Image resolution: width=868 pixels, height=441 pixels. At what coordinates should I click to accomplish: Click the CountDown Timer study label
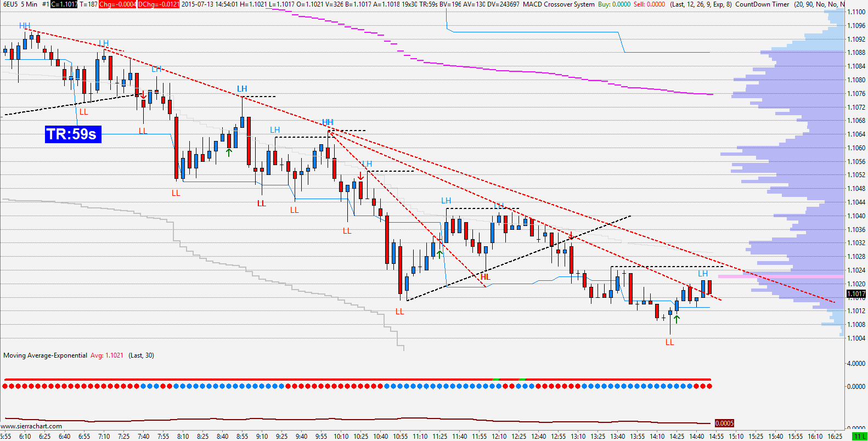click(763, 4)
